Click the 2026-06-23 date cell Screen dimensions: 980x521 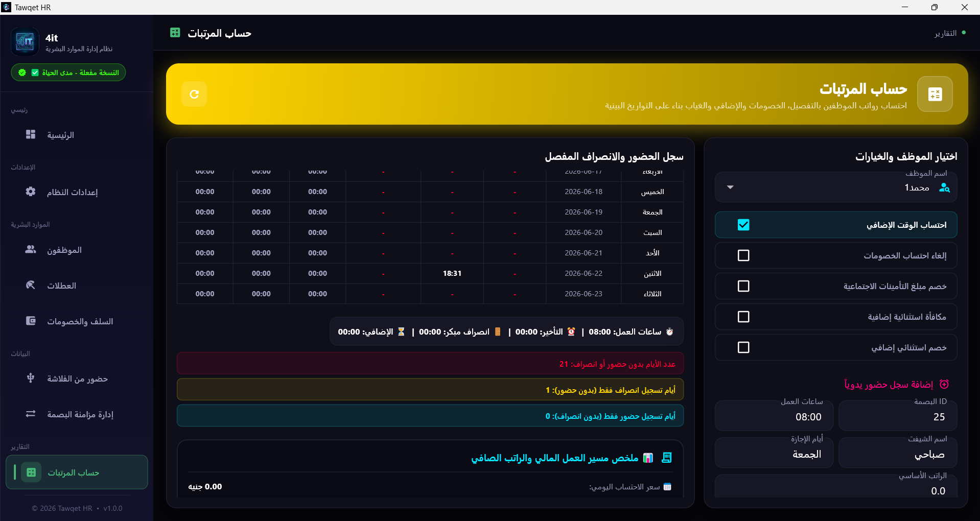tap(584, 294)
